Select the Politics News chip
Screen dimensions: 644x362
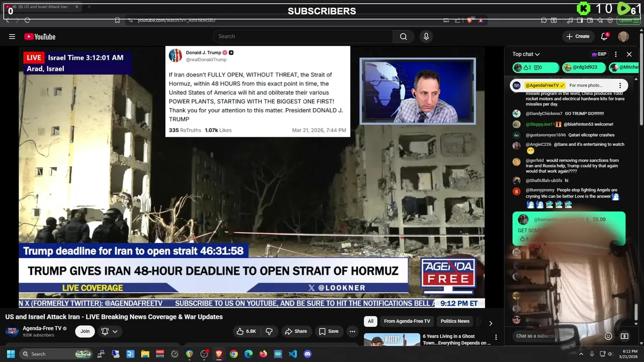[x=455, y=321]
